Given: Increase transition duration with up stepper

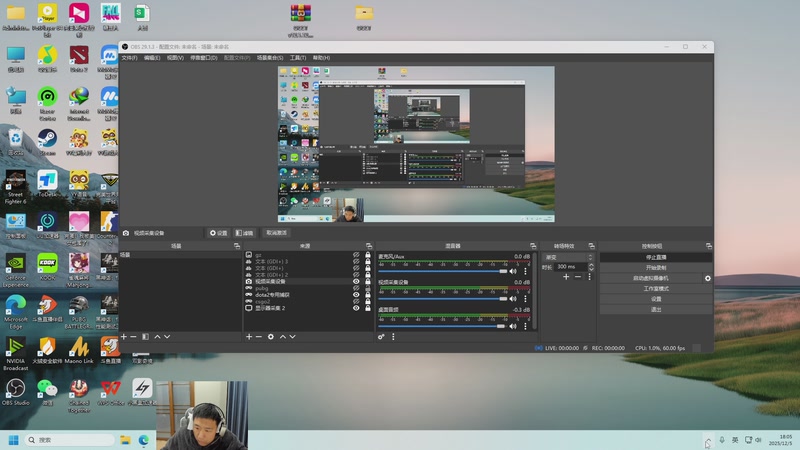Looking at the screenshot, I should (591, 265).
